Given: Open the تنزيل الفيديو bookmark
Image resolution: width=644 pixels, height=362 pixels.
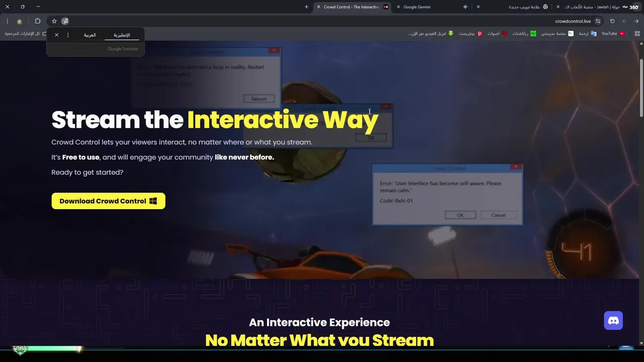Looking at the screenshot, I should (x=431, y=34).
